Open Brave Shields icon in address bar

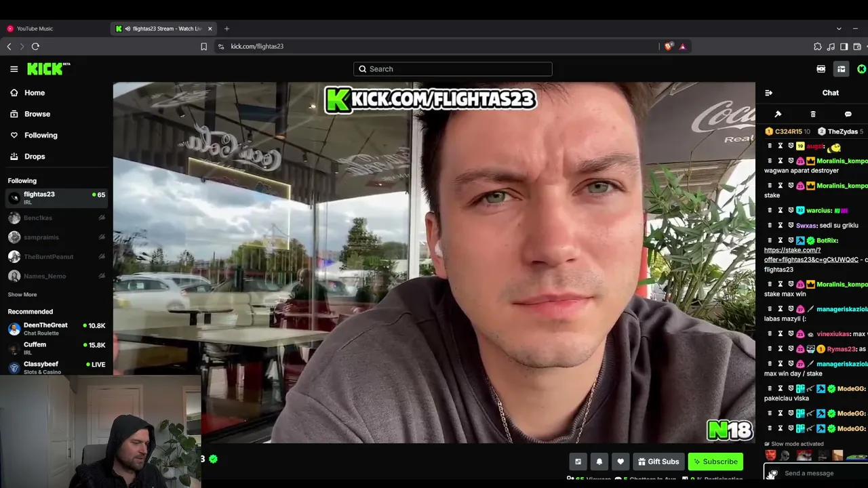pos(669,47)
